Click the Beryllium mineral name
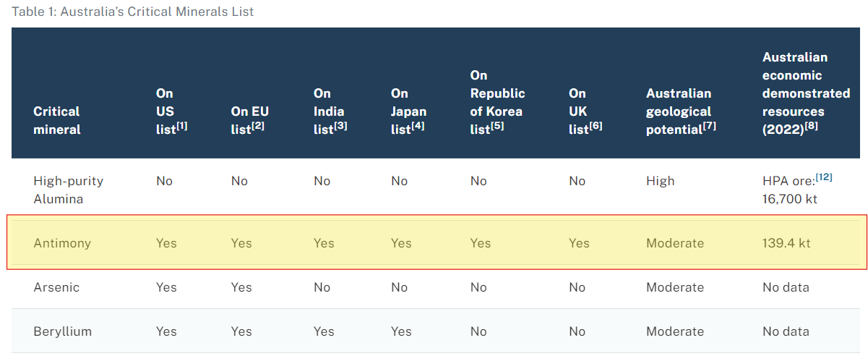Viewport: 868px width, 356px height. coord(62,331)
